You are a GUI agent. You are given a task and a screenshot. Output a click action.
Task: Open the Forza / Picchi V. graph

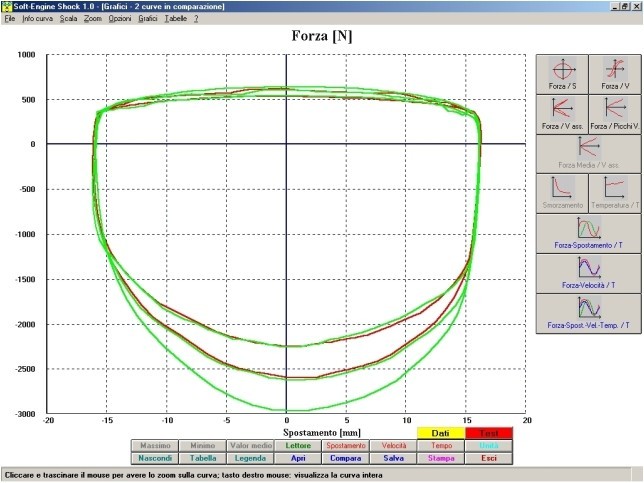tap(614, 115)
